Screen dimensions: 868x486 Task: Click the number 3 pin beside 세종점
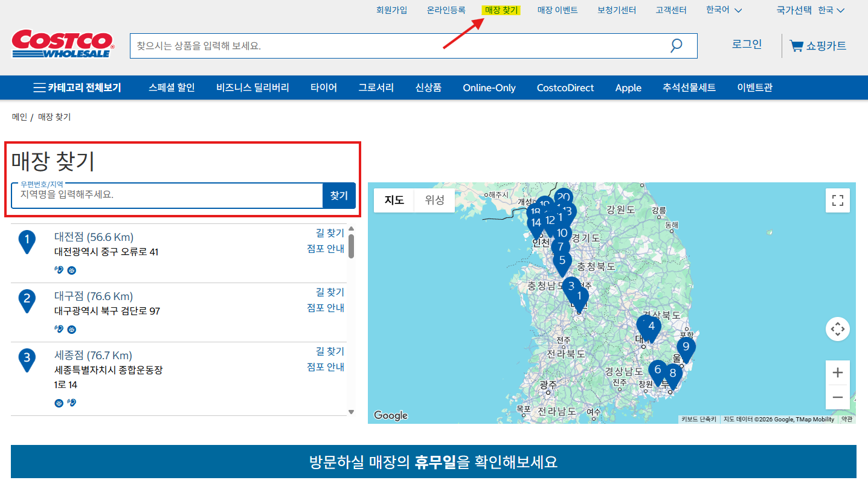tap(27, 359)
